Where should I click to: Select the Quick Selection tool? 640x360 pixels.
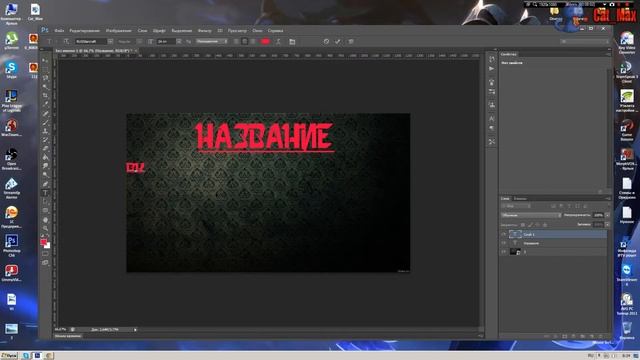click(x=45, y=87)
